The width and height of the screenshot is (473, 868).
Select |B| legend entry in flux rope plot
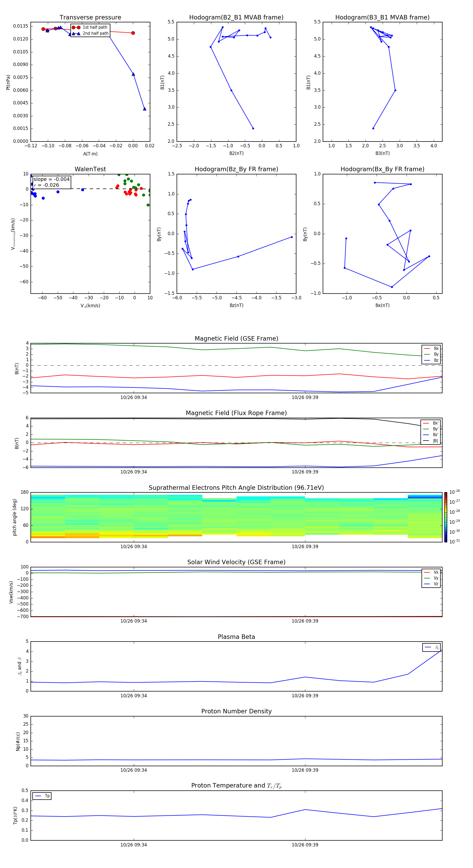[431, 441]
